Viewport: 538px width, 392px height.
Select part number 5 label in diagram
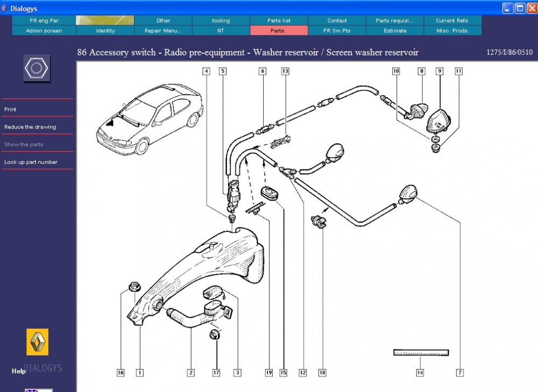tap(223, 72)
